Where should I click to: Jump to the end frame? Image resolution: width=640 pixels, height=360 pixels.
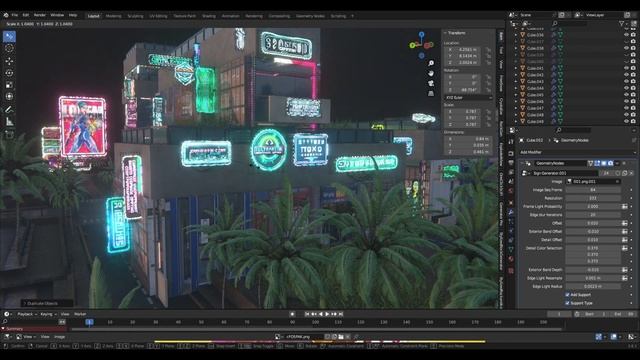coord(341,314)
